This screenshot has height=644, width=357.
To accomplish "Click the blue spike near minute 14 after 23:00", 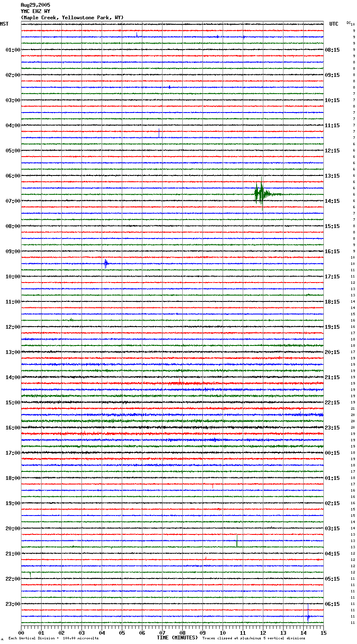I will [x=308, y=613].
